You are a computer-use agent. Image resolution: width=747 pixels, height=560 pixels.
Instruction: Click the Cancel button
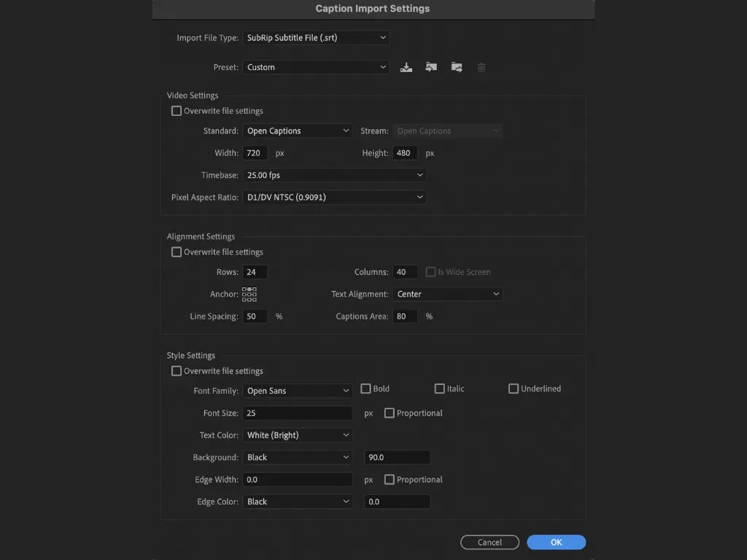[x=489, y=542]
